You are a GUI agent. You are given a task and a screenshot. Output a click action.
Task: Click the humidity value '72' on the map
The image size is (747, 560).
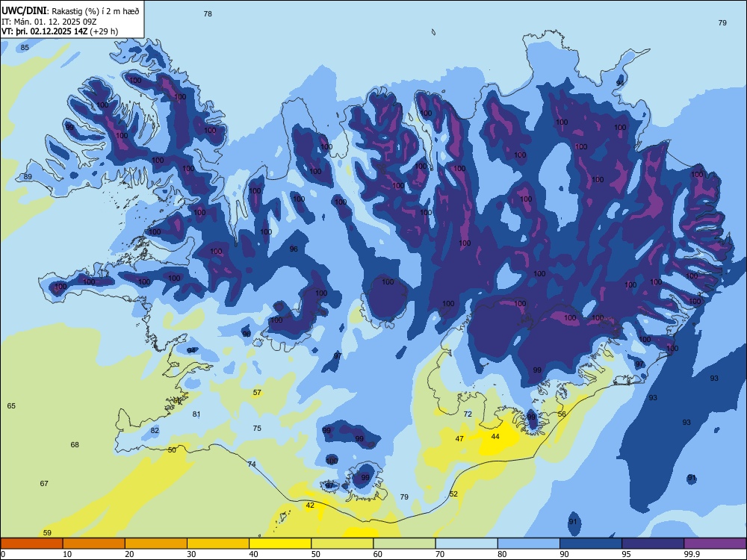pyautogui.click(x=468, y=414)
